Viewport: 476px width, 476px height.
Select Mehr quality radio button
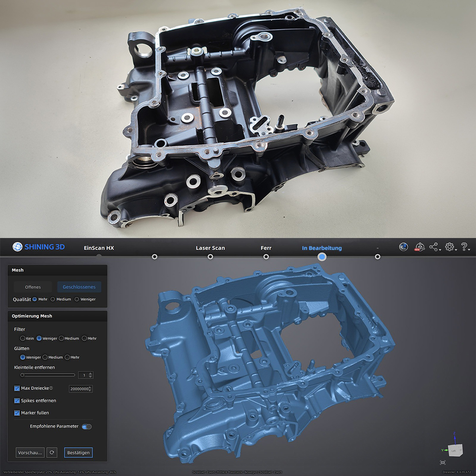pos(35,299)
